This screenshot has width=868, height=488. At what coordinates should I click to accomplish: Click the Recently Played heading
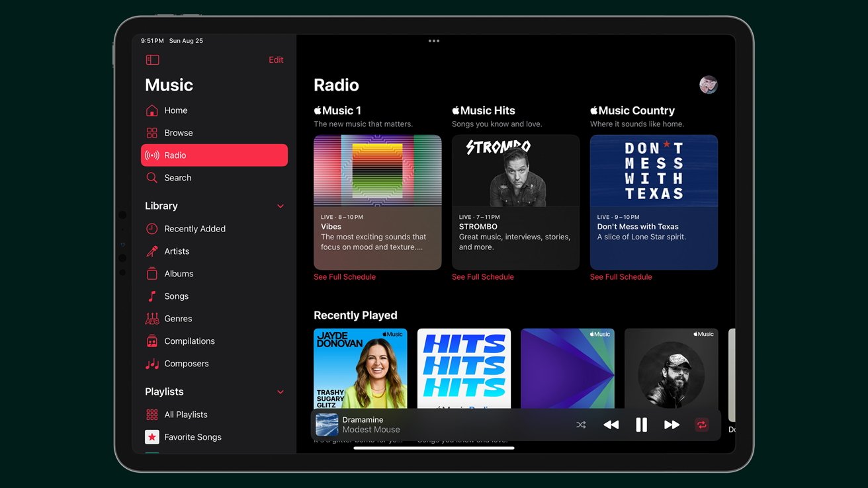pyautogui.click(x=355, y=315)
